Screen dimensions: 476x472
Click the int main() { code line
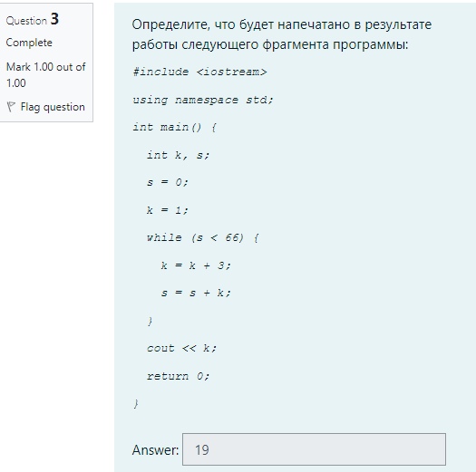click(175, 127)
